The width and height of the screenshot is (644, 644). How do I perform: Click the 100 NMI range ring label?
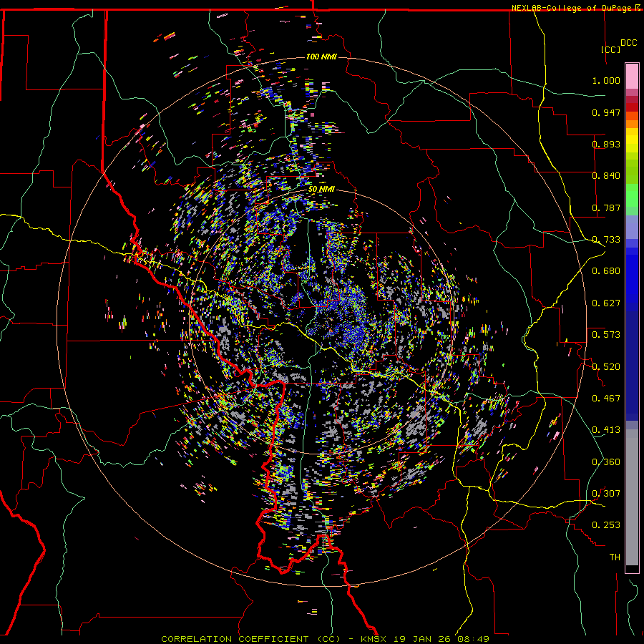[x=321, y=57]
